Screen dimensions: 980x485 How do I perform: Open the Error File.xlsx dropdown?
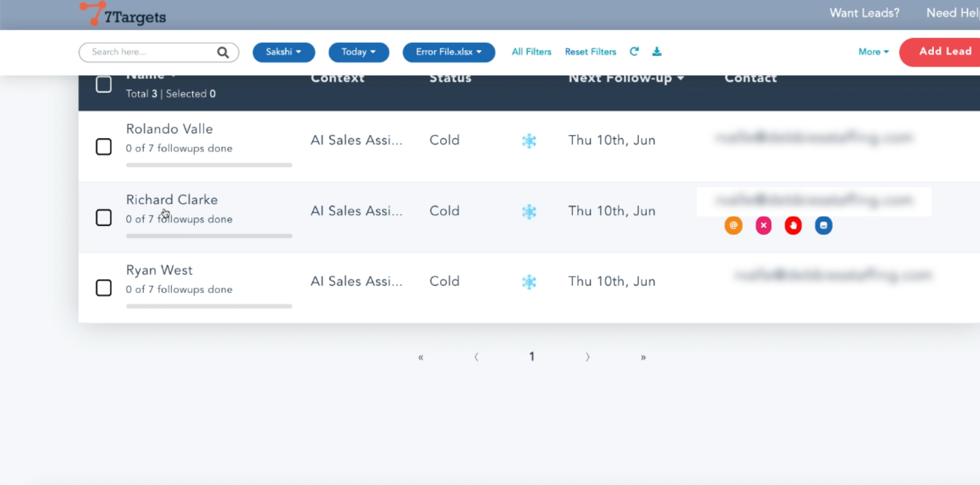click(x=449, y=52)
